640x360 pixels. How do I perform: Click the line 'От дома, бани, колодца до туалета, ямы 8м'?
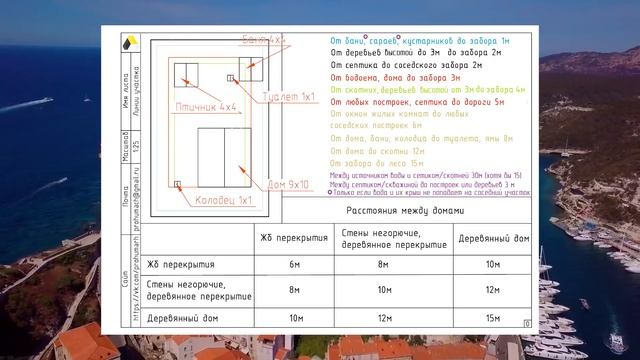[421, 139]
